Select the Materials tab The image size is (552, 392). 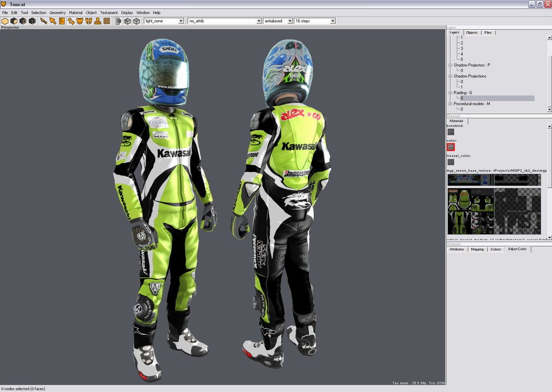click(457, 121)
